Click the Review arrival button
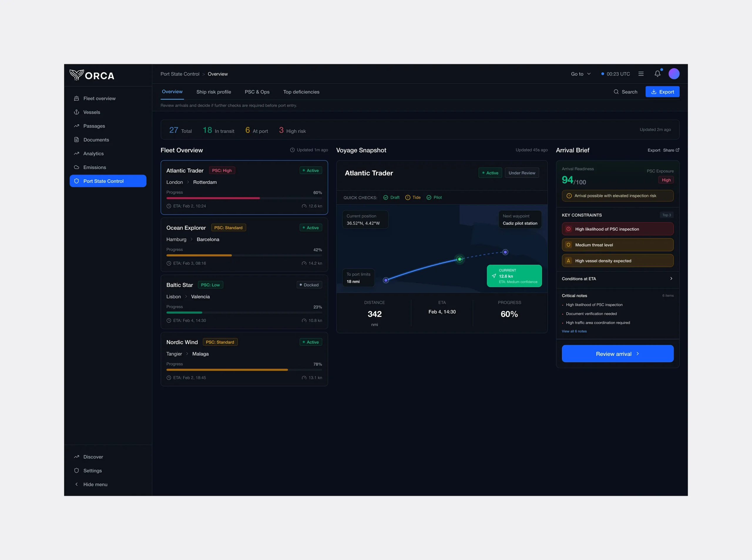The width and height of the screenshot is (752, 560). (x=617, y=353)
